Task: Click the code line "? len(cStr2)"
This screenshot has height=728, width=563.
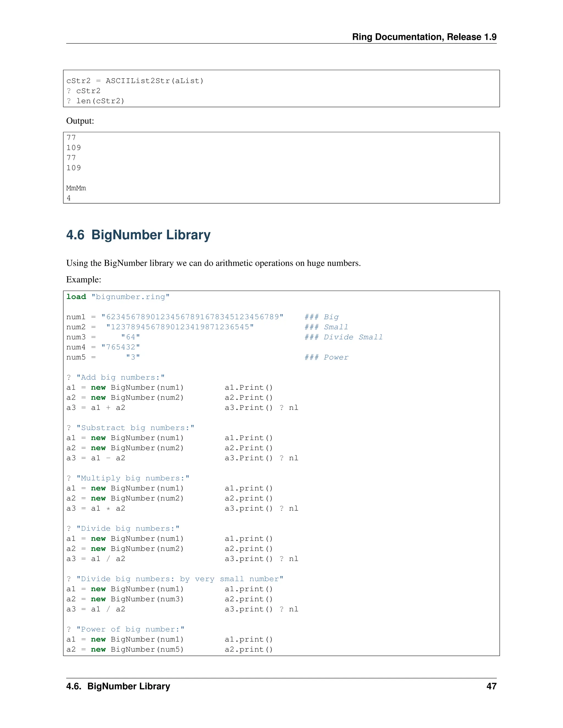Action: point(95,101)
